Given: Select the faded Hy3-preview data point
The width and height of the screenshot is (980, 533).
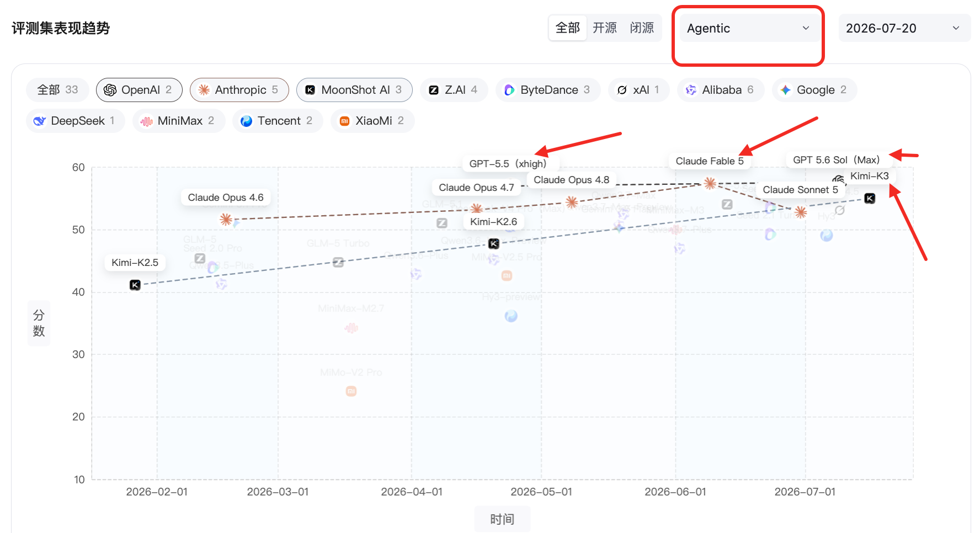Looking at the screenshot, I should pyautogui.click(x=511, y=316).
